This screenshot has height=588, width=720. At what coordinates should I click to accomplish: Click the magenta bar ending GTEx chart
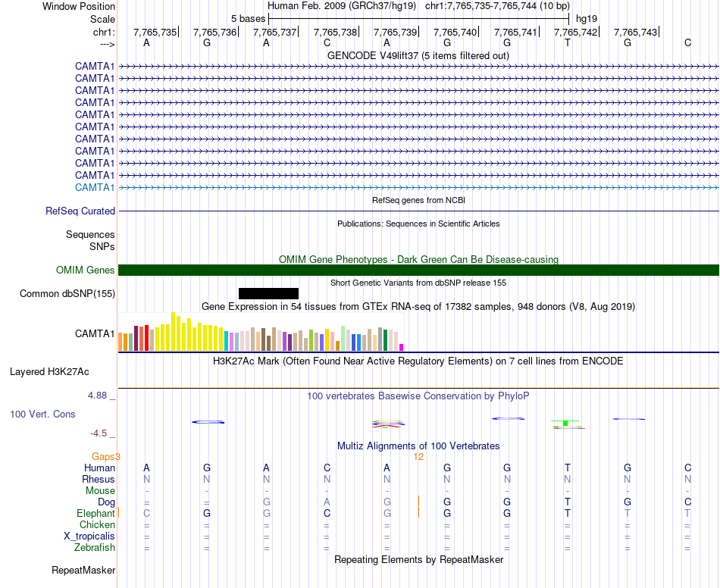click(x=402, y=348)
